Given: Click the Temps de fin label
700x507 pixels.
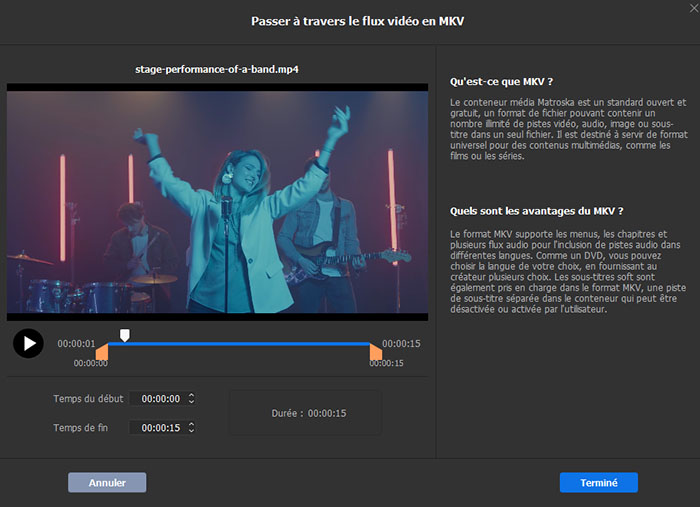Looking at the screenshot, I should [x=80, y=428].
